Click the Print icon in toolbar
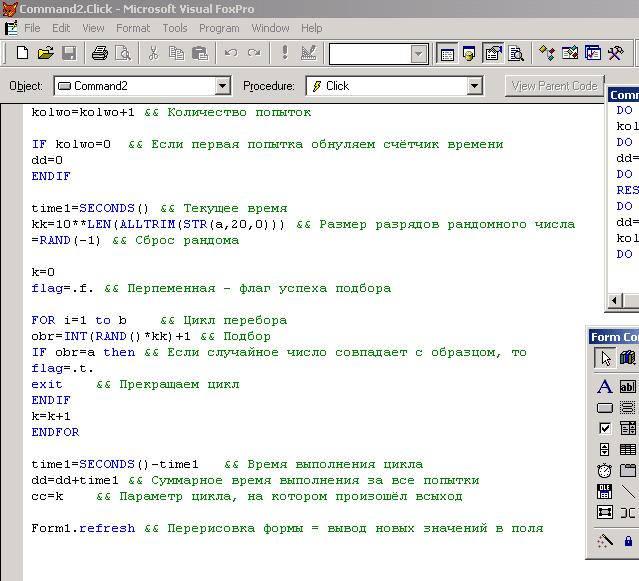 click(99, 53)
